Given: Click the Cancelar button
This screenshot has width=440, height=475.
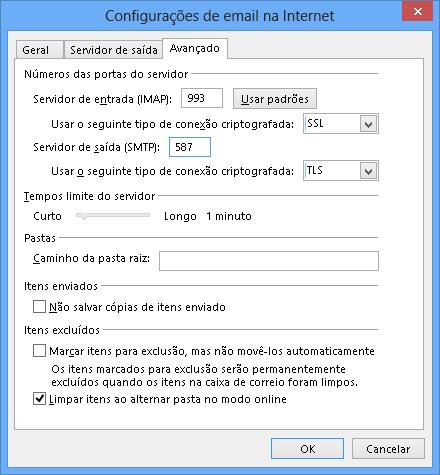Looking at the screenshot, I should click(388, 449).
